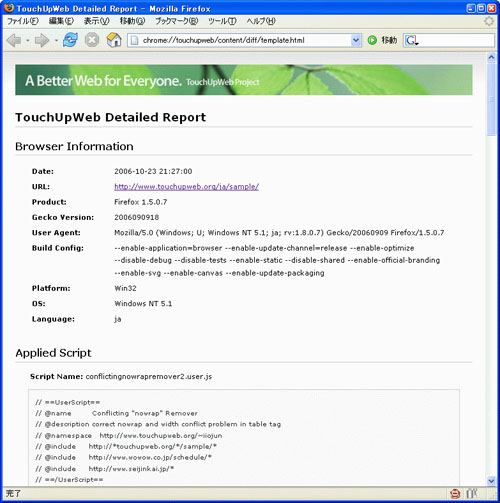Viewport: 500px width, 503px height.
Task: Open the touchupweb.org/ja/sample link
Action: click(186, 187)
